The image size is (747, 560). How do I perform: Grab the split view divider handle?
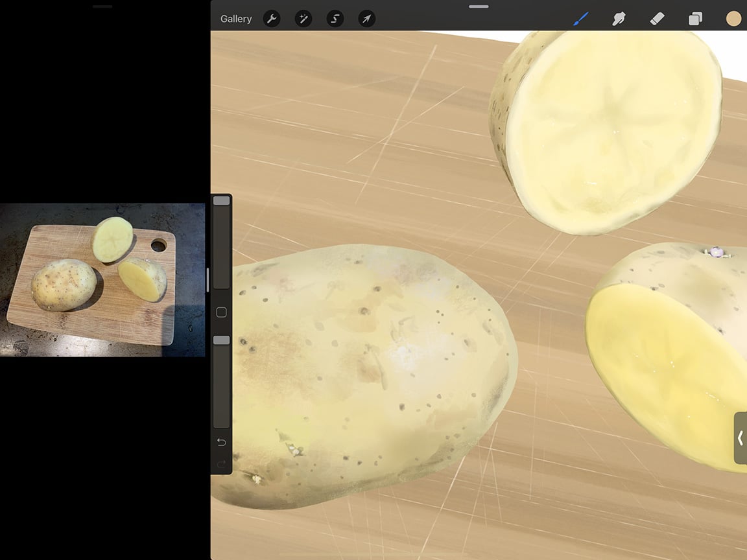pyautogui.click(x=207, y=280)
